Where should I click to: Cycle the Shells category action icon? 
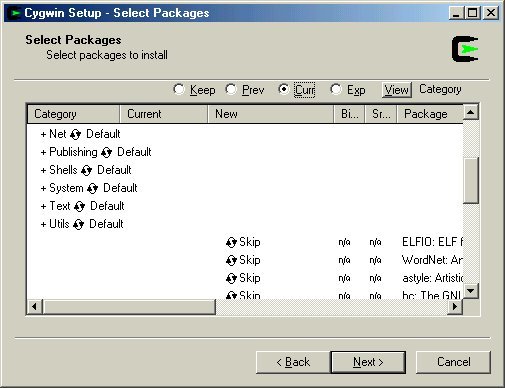(x=87, y=170)
